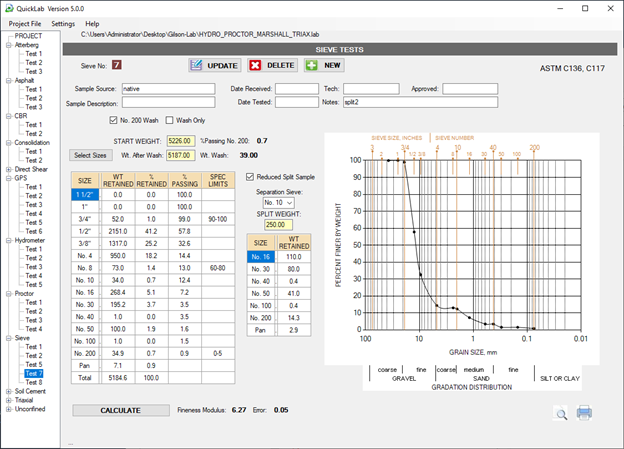Image resolution: width=624 pixels, height=449 pixels.
Task: Collapse the Hydrometer tree node
Action: point(9,240)
